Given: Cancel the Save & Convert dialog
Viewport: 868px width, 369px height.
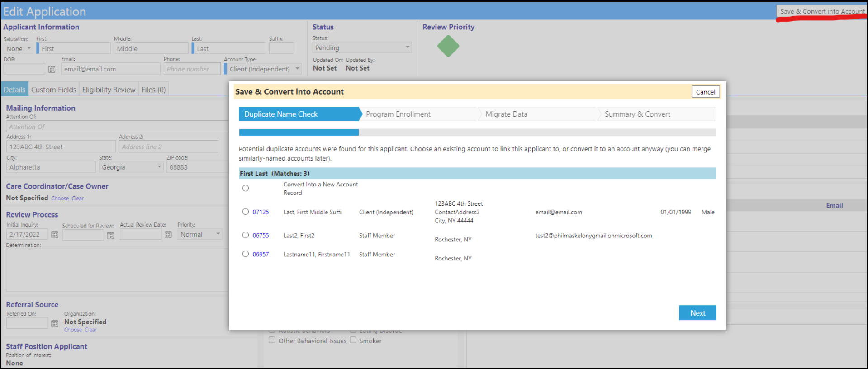Looking at the screenshot, I should 706,92.
